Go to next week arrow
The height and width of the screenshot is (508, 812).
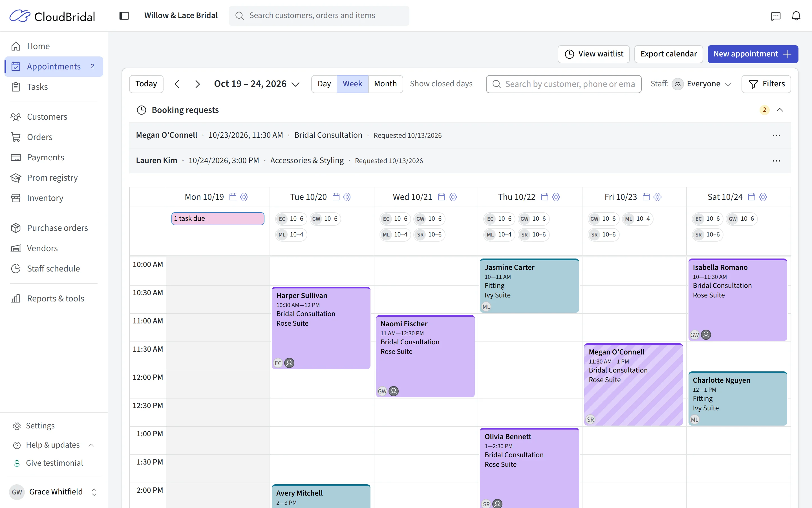coord(198,84)
